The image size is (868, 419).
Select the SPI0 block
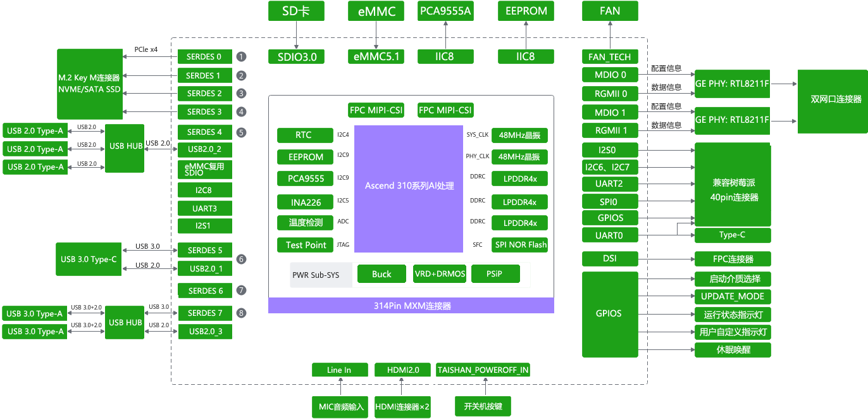point(610,201)
